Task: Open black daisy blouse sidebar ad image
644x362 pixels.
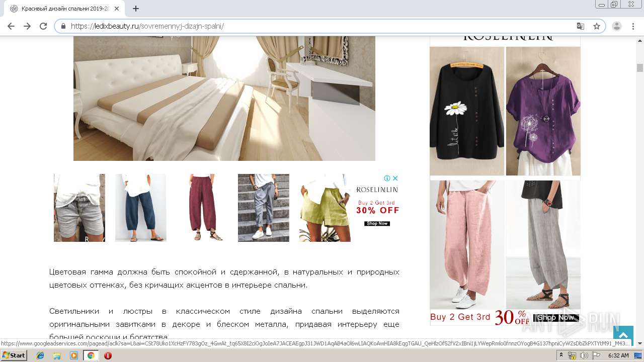Action: point(467,111)
